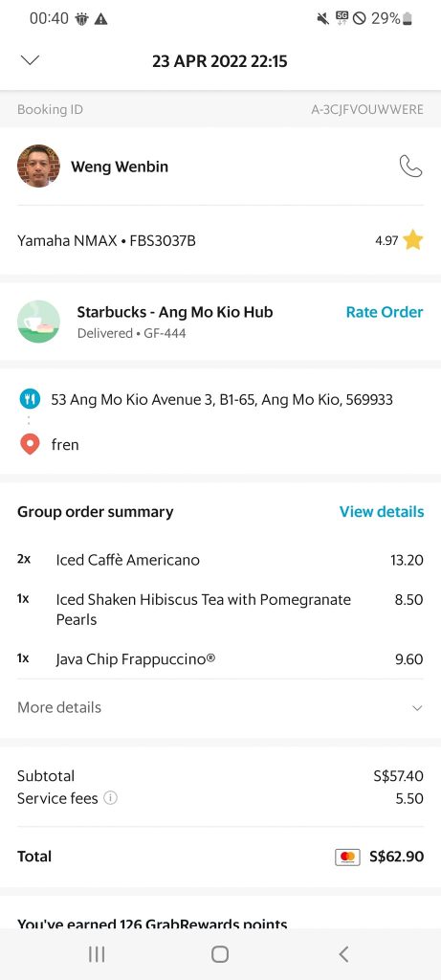Tap More details label
The width and height of the screenshot is (441, 980).
pyautogui.click(x=59, y=707)
